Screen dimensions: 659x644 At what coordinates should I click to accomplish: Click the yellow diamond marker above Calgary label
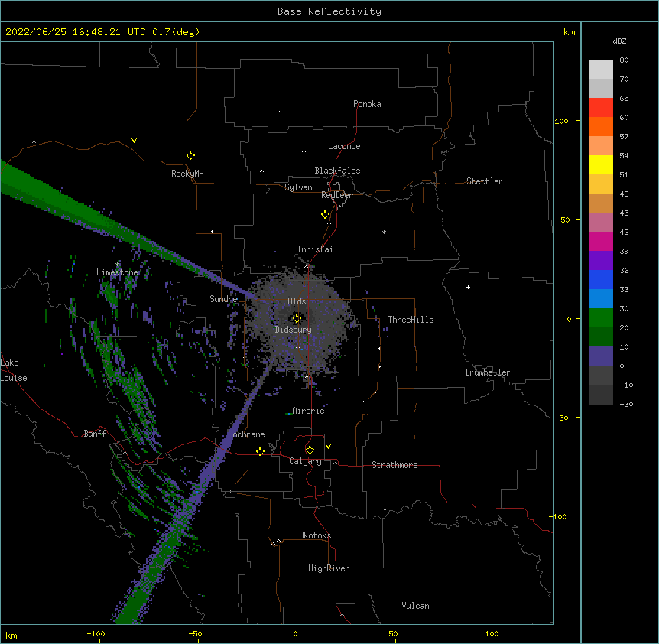[x=310, y=450]
